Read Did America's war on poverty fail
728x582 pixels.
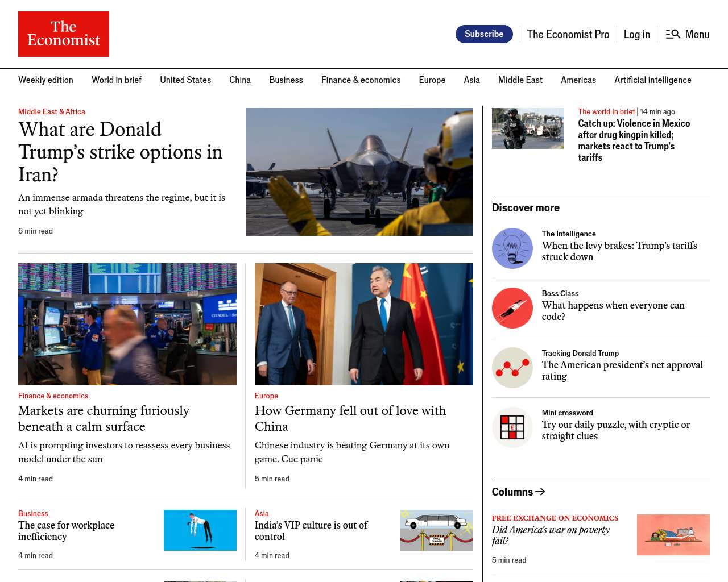(550, 535)
